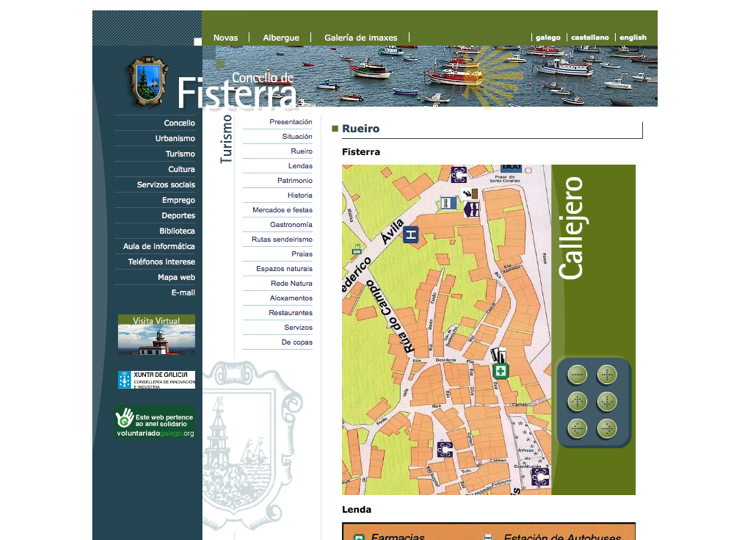Click the harbor boats header image
750x540 pixels.
(x=430, y=76)
